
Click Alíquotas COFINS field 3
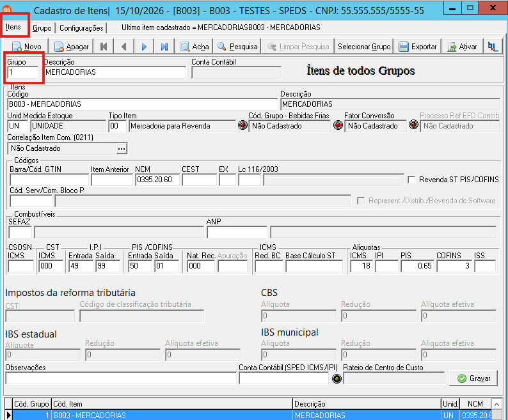click(x=454, y=266)
